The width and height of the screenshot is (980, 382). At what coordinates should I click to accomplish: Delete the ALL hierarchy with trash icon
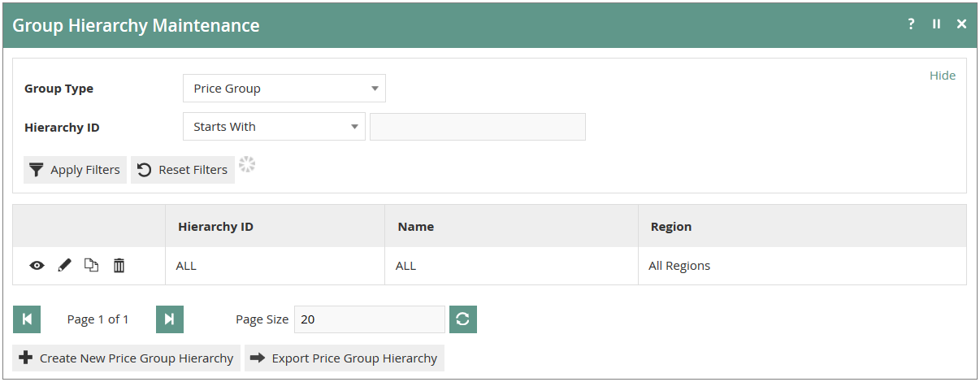click(x=119, y=266)
